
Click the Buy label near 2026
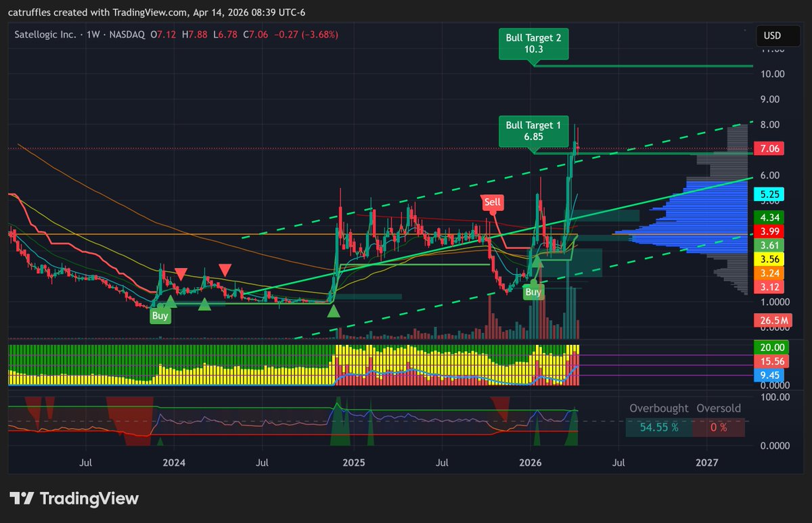pyautogui.click(x=533, y=292)
